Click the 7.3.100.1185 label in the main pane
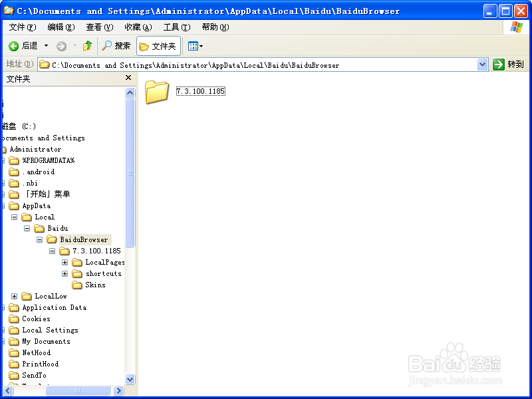The height and width of the screenshot is (399, 532). (x=201, y=91)
